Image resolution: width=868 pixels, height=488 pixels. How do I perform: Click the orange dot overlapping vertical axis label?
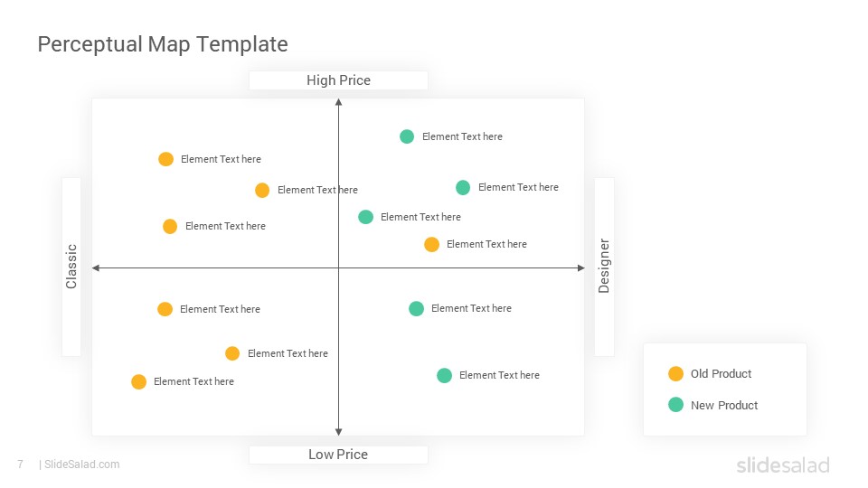point(262,191)
